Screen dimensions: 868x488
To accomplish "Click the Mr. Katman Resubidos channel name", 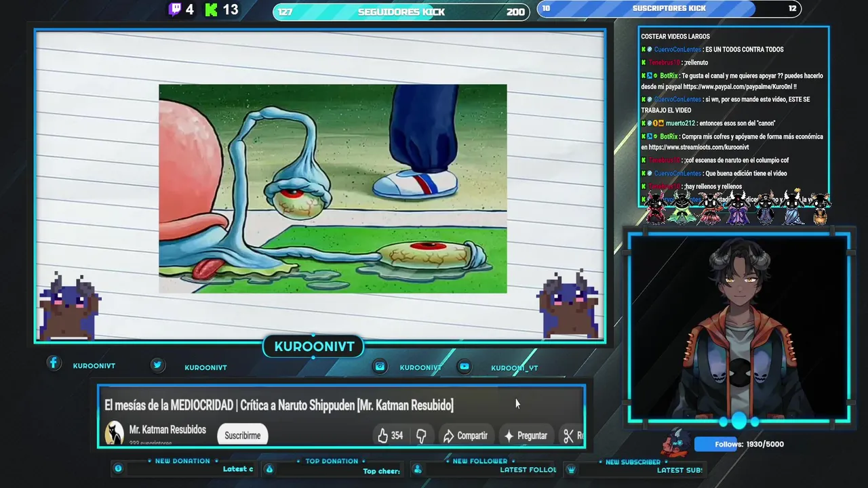I will (167, 430).
